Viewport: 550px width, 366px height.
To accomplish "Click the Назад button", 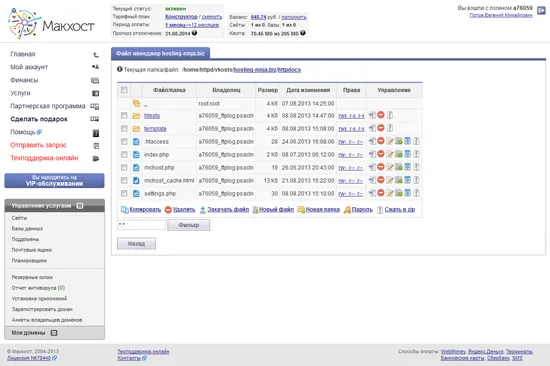I will (136, 244).
